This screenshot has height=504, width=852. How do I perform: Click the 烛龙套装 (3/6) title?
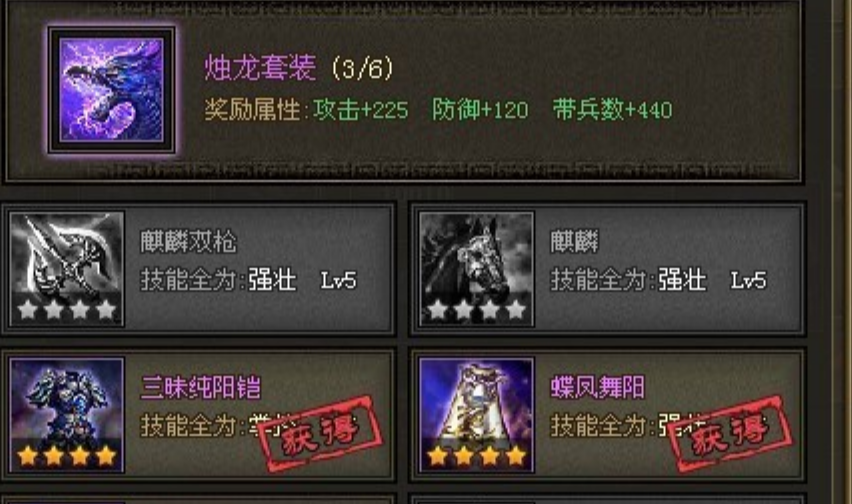299,68
